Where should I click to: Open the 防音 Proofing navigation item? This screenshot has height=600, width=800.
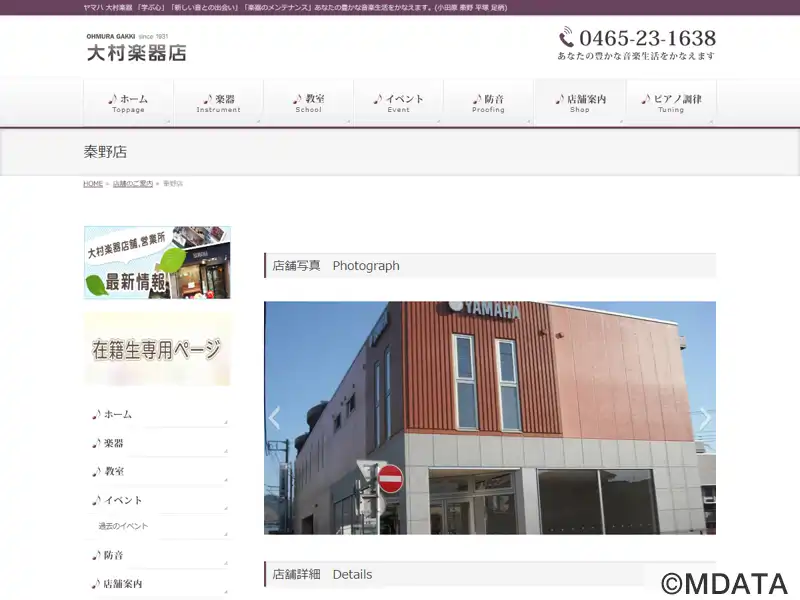coord(488,103)
